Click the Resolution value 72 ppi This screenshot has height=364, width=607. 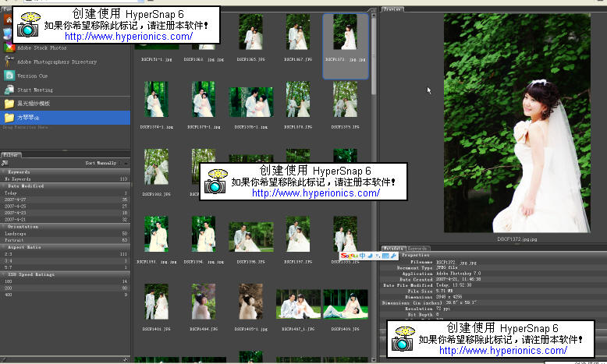tap(443, 309)
